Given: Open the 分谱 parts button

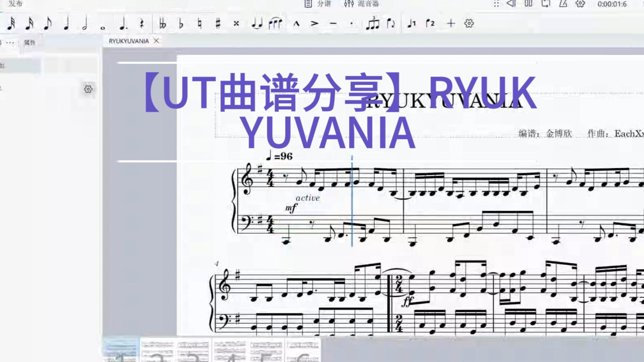Looking at the screenshot, I should tap(318, 4).
